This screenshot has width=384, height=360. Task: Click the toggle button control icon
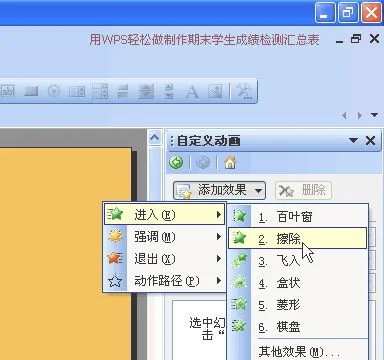123,91
